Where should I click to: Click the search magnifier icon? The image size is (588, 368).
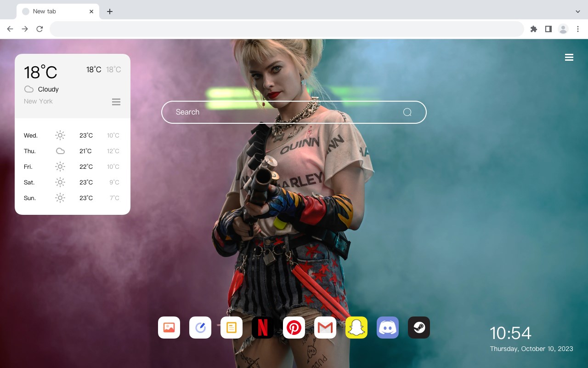[407, 112]
